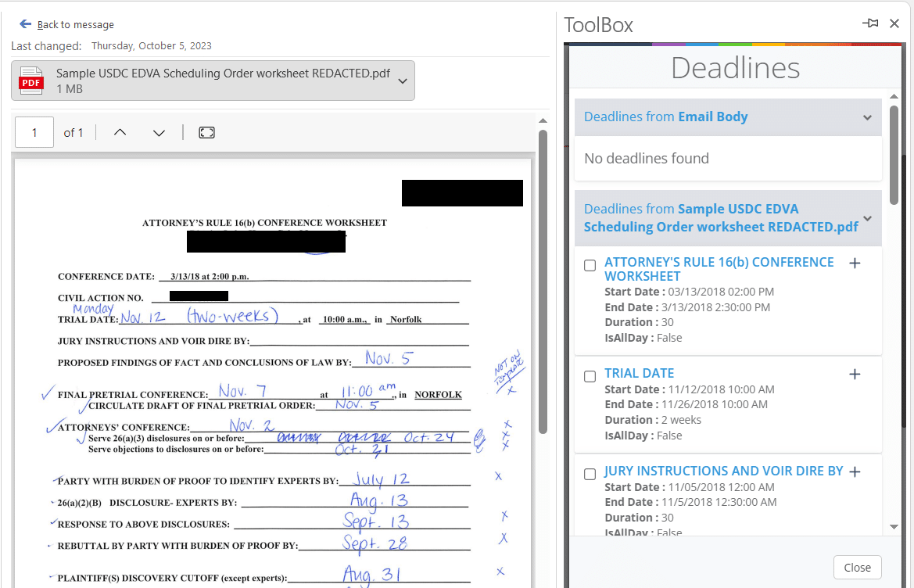This screenshot has height=588, width=914.
Task: Click the back arrow to return to message
Action: point(25,24)
